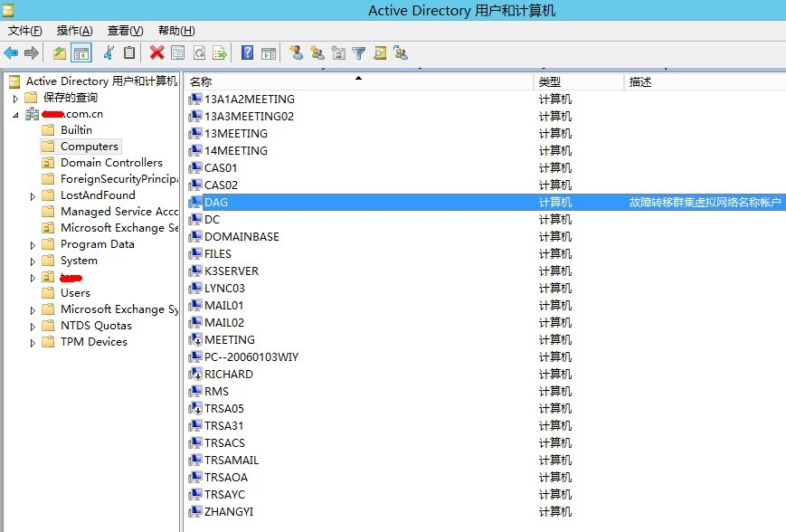The image size is (786, 532).
Task: Select computer PC--20060103WIY in the list
Action: [x=251, y=357]
